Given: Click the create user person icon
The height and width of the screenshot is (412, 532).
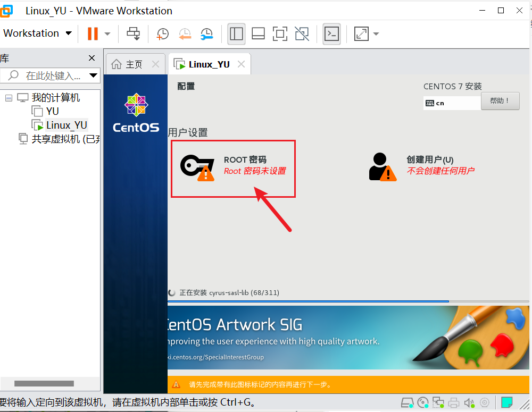Looking at the screenshot, I should pyautogui.click(x=383, y=167).
